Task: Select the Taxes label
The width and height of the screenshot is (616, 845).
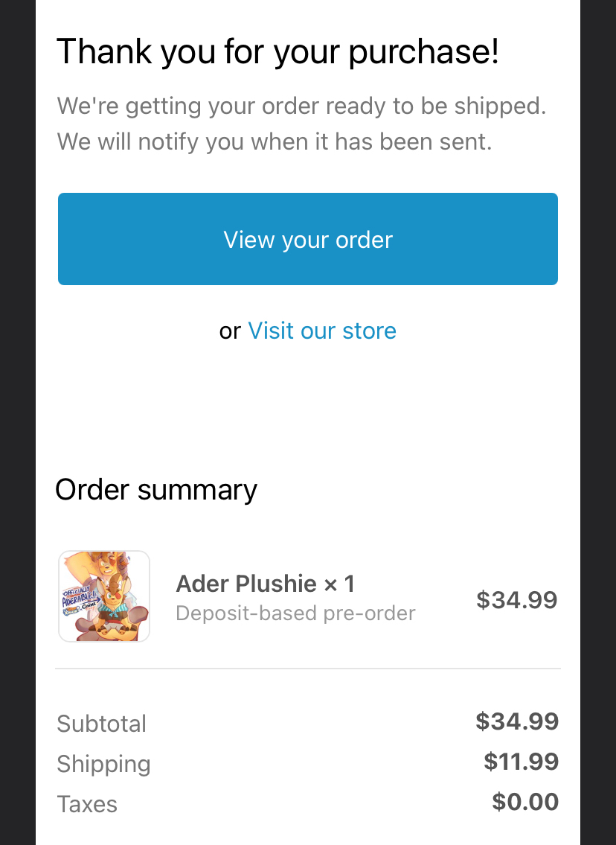Action: coord(87,804)
